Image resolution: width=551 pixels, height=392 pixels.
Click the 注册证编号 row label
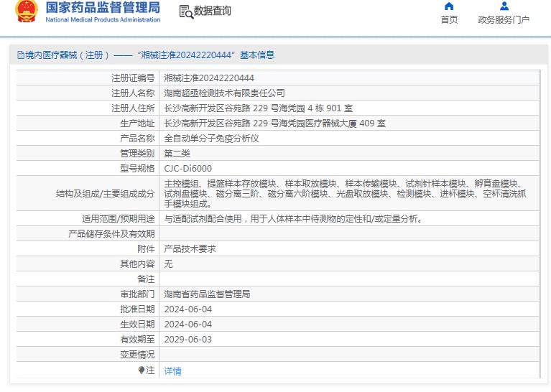(133, 78)
